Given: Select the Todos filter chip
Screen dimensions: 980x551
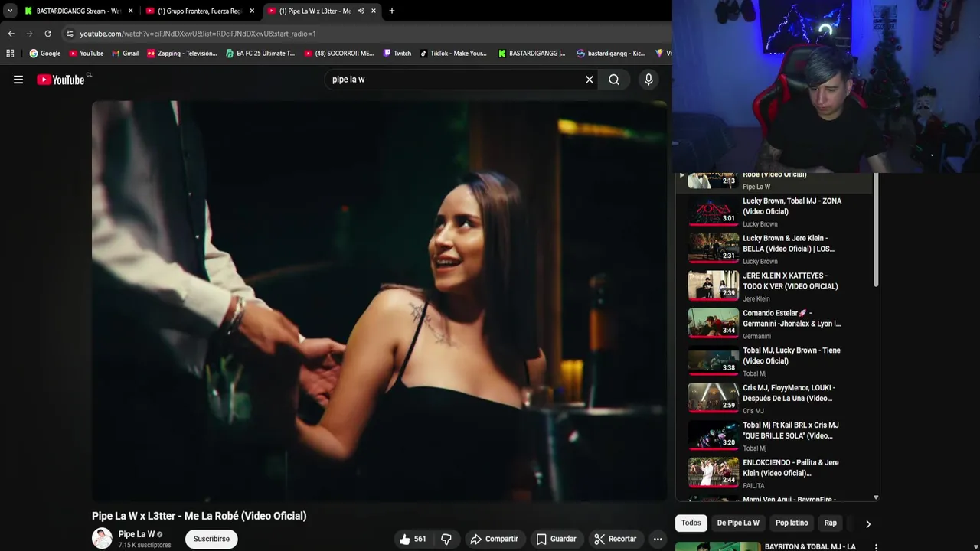Looking at the screenshot, I should click(x=691, y=523).
